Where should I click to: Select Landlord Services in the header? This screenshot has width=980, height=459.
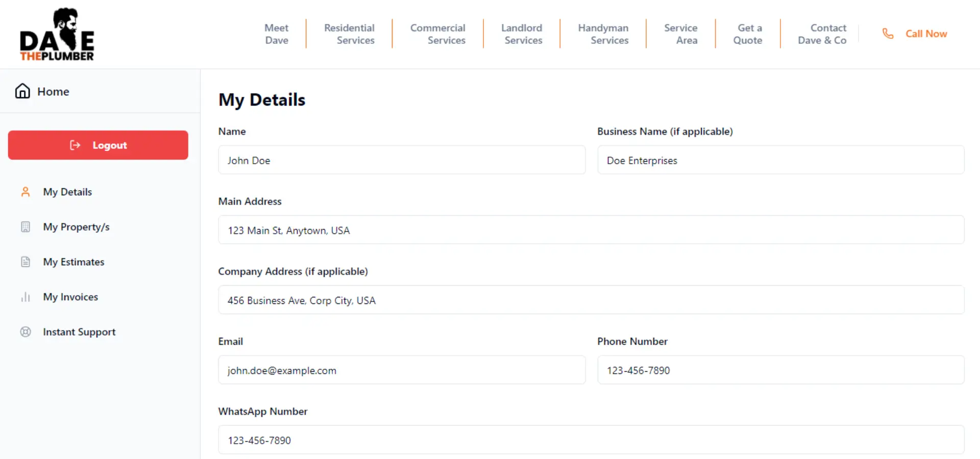522,34
